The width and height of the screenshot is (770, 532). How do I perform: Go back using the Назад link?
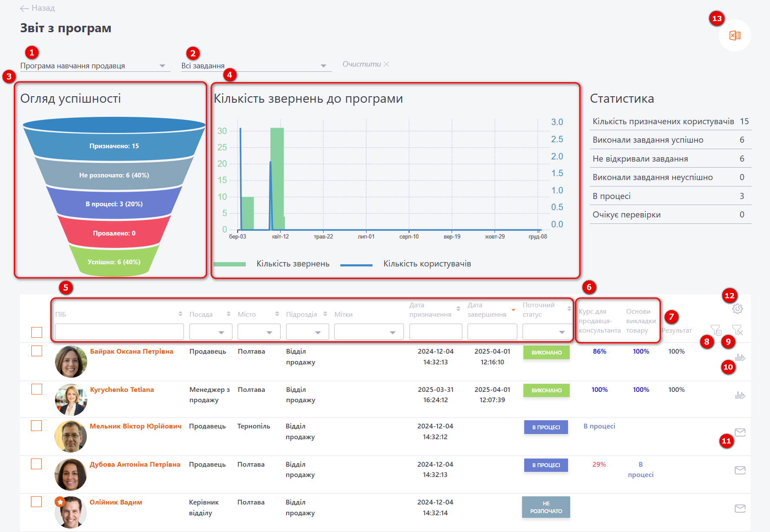point(38,8)
